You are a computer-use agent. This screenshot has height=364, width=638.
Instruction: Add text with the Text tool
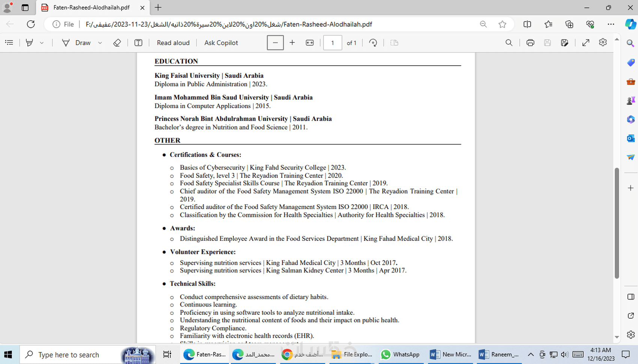tap(138, 43)
